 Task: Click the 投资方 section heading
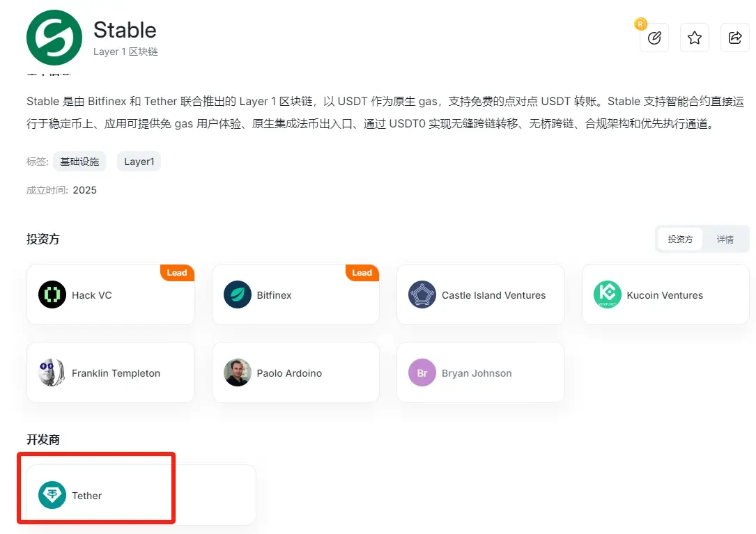click(x=43, y=239)
